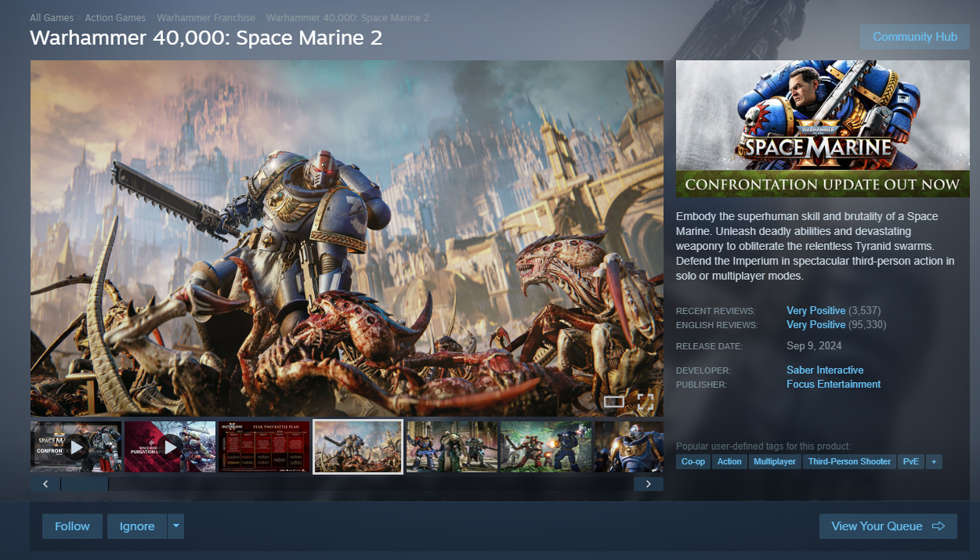980x560 pixels.
Task: Open the Very Positive recent reviews link
Action: [x=816, y=311]
